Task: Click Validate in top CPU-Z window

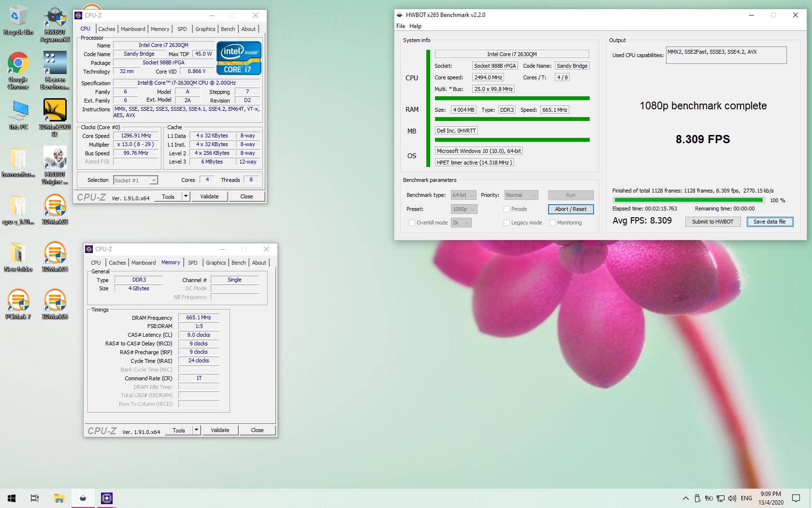Action: (209, 196)
